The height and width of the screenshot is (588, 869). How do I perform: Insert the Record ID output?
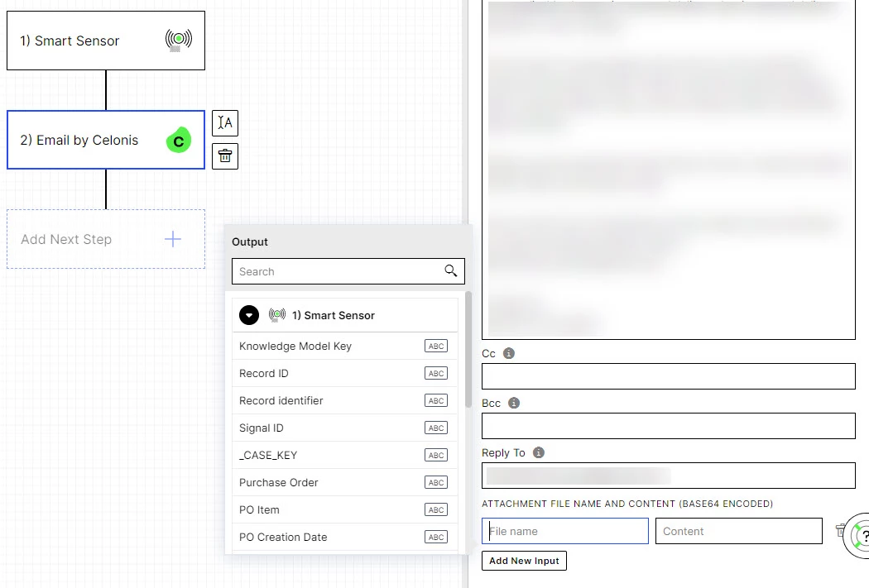[345, 373]
